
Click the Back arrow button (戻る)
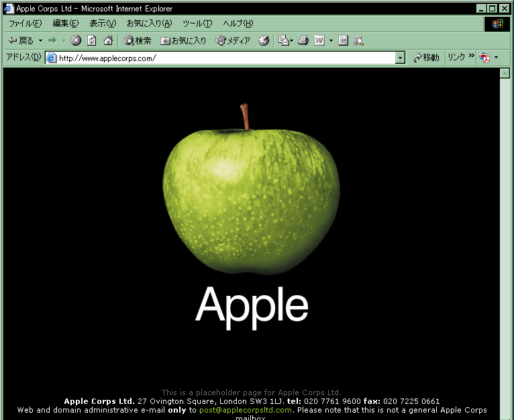(x=20, y=41)
